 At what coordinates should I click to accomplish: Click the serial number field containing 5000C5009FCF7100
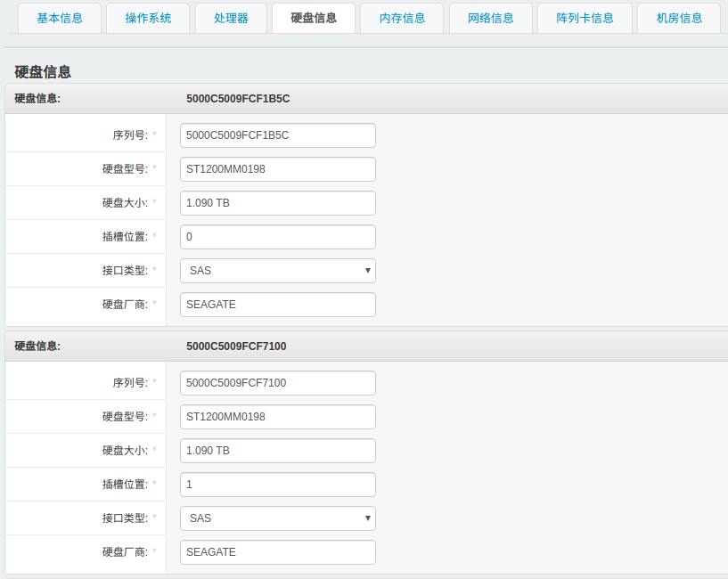point(276,382)
